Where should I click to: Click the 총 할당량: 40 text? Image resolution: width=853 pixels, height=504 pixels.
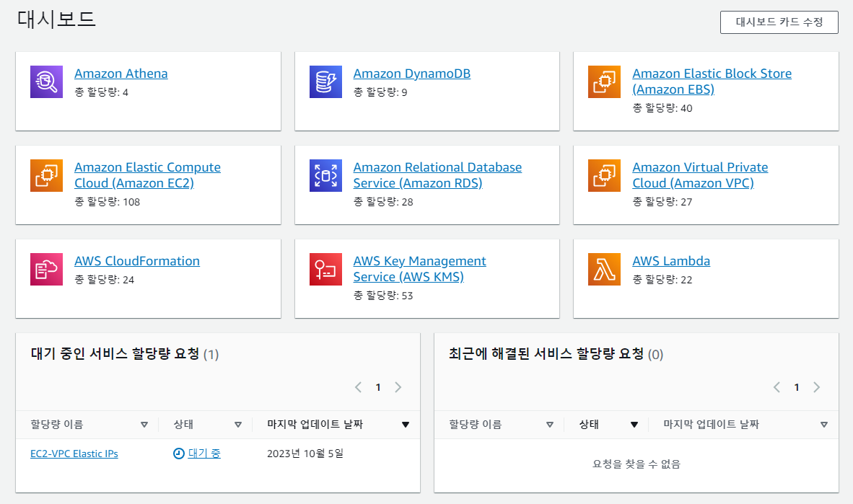(x=662, y=108)
